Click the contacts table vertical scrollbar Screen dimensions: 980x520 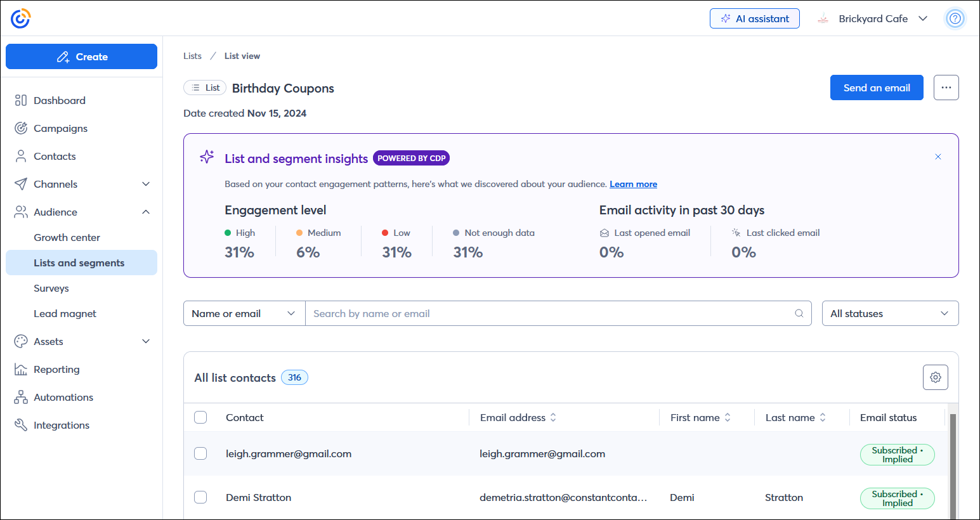tap(952, 463)
